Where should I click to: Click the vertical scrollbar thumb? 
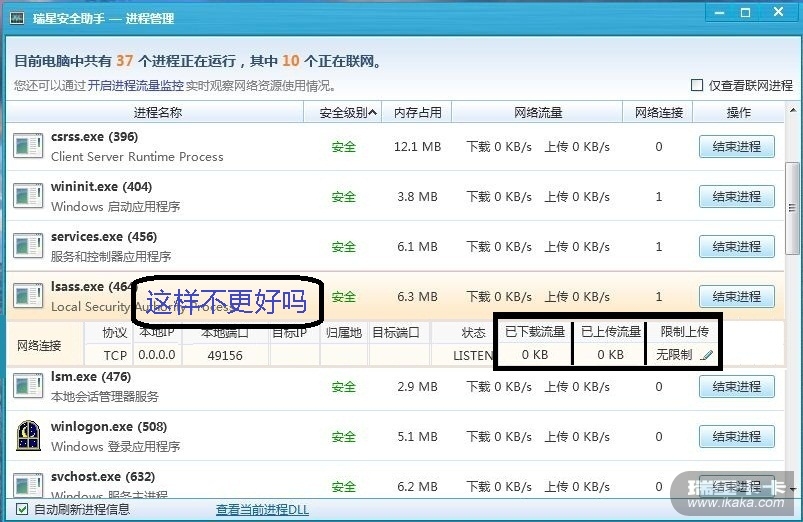pyautogui.click(x=792, y=208)
